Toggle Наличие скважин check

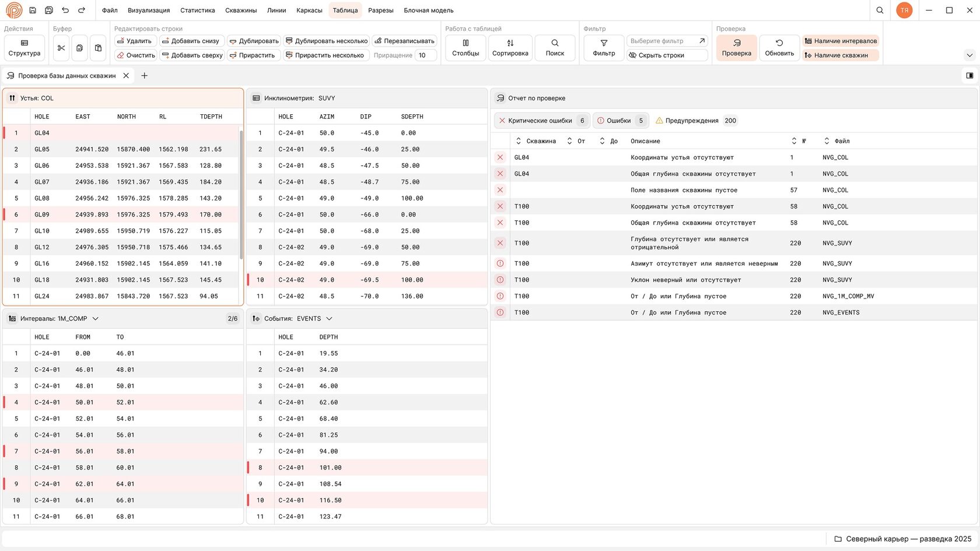841,55
